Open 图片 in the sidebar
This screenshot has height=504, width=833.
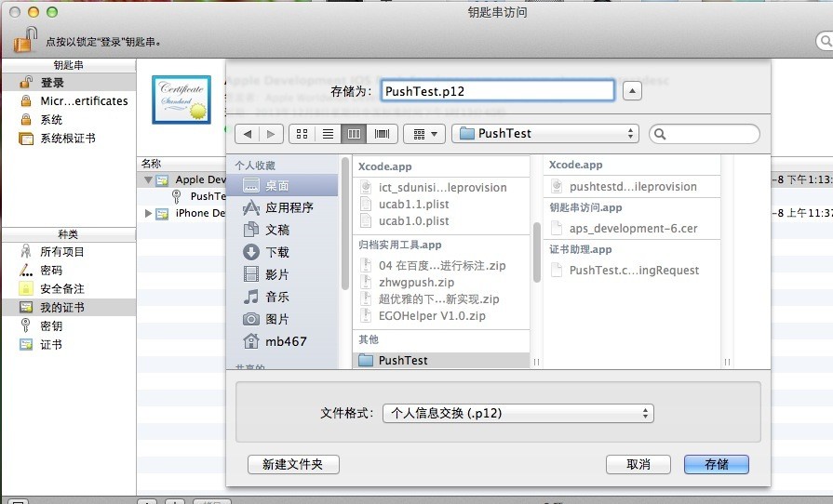[x=284, y=319]
